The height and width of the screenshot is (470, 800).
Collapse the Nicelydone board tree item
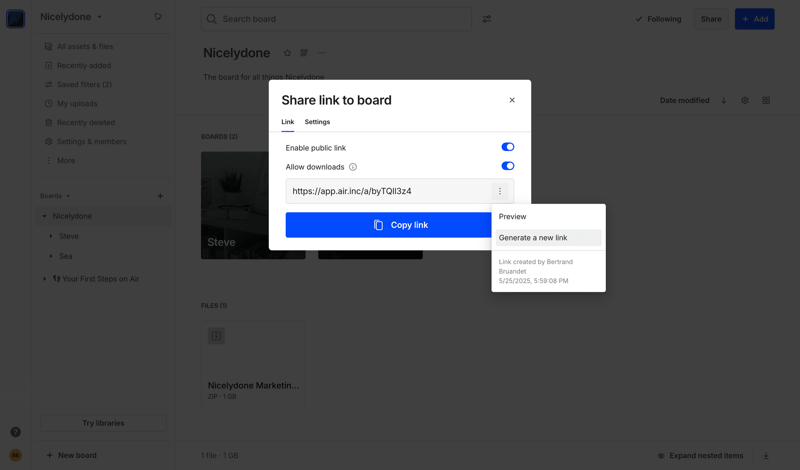44,216
